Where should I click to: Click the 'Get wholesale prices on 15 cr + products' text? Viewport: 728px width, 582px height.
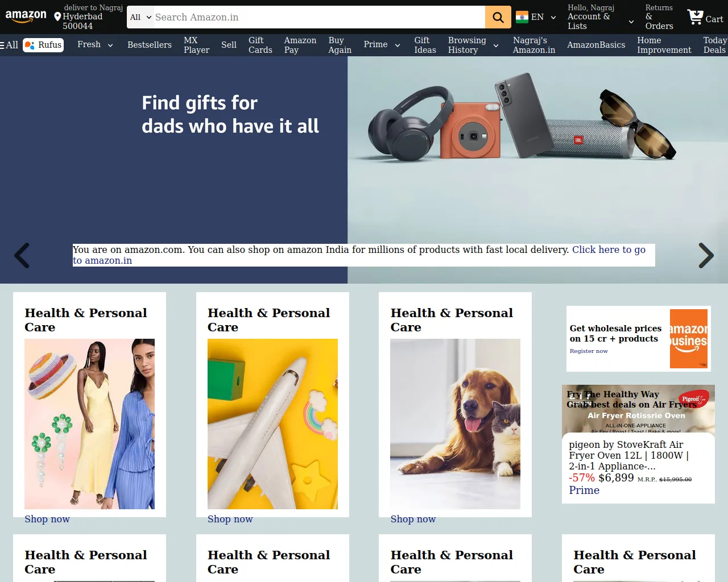(x=615, y=334)
